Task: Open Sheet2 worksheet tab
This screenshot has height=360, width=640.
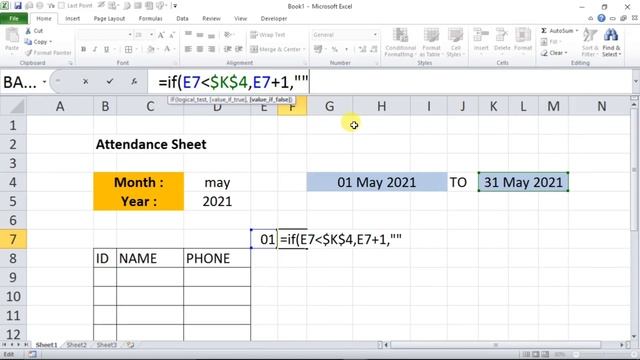Action: (x=76, y=345)
